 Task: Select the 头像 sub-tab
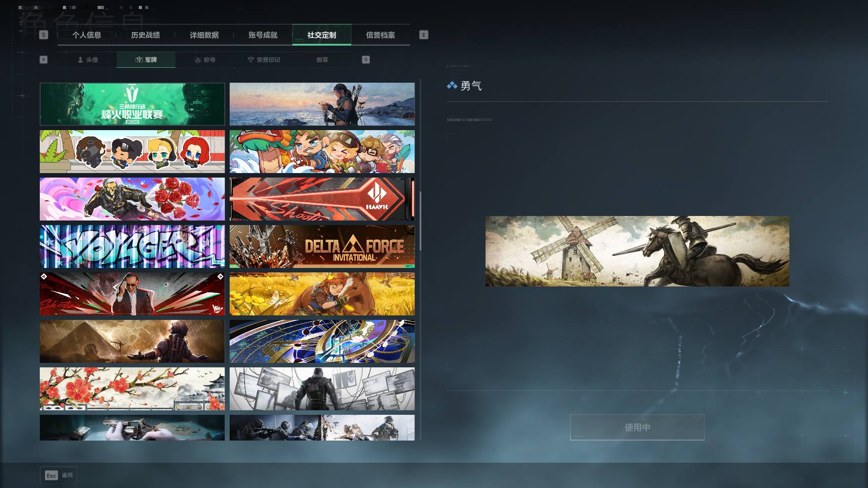(x=87, y=60)
